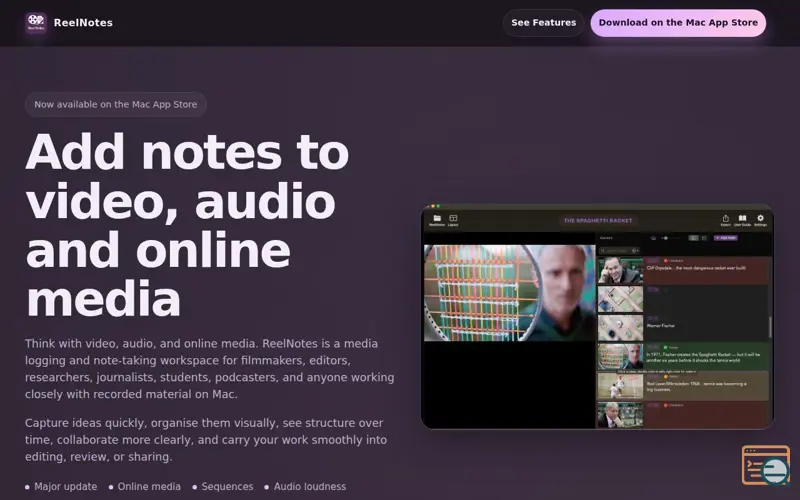Viewport: 800px width, 500px height.
Task: Click the notes list scrollbar in preview
Action: (x=770, y=327)
